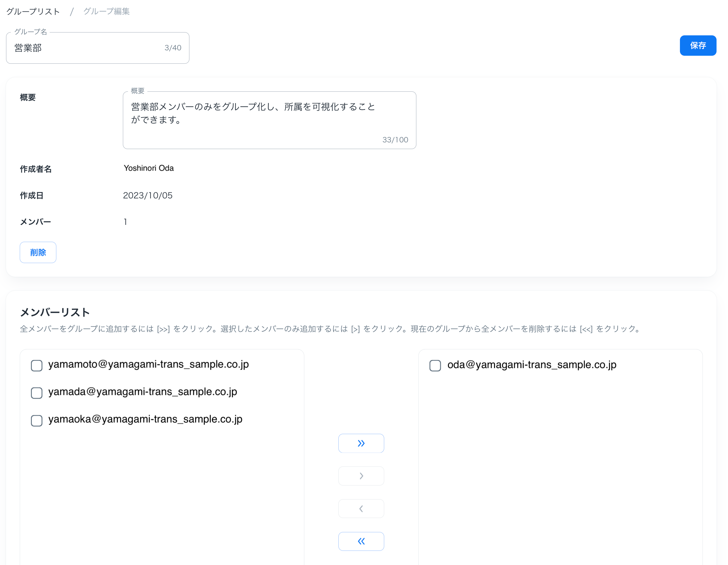
Task: Click the single left arrow remove button
Action: (361, 509)
